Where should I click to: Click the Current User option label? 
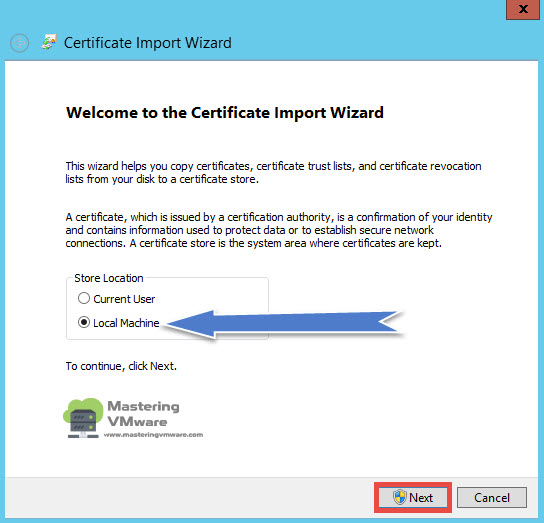pos(124,299)
